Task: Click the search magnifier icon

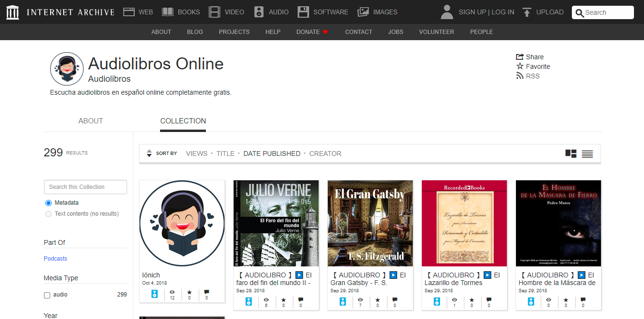Action: pyautogui.click(x=580, y=13)
